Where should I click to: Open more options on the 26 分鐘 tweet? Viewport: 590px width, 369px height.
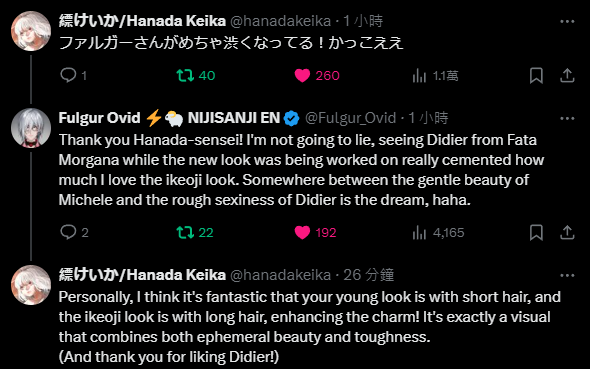pyautogui.click(x=567, y=276)
